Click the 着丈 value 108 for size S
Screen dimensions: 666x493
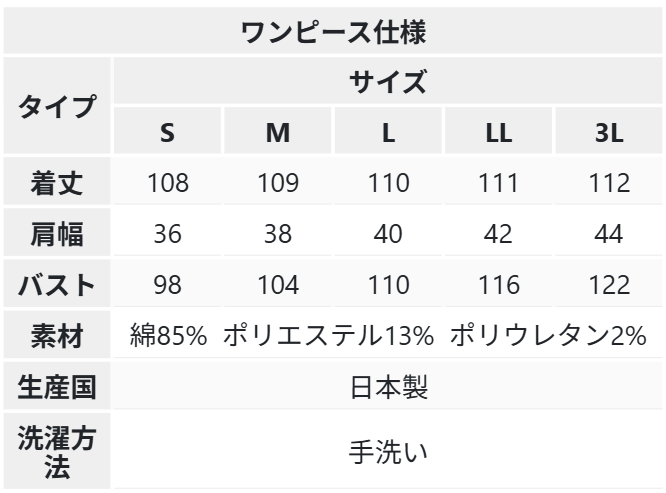point(167,182)
